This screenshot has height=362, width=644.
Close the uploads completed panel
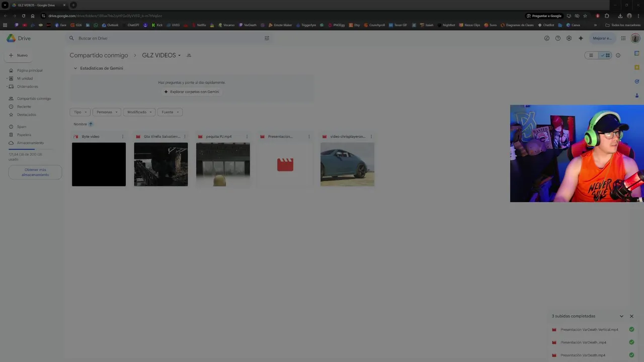click(631, 316)
